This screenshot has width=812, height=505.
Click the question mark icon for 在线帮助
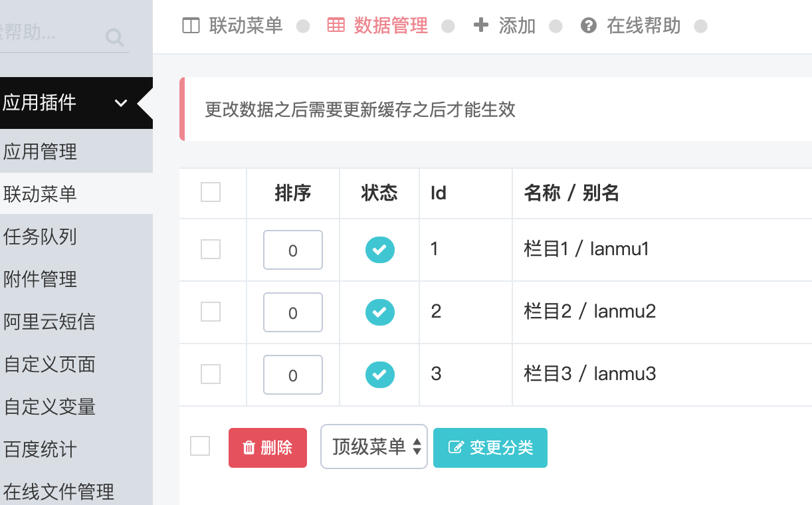pyautogui.click(x=588, y=26)
